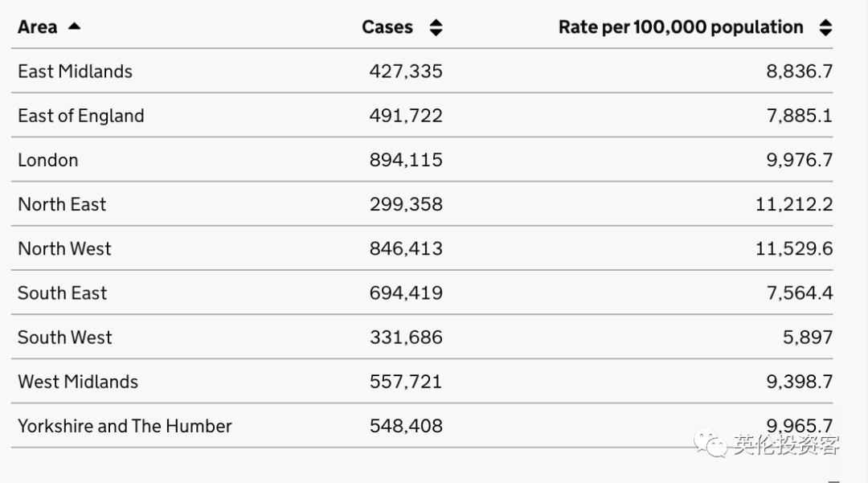Image resolution: width=868 pixels, height=483 pixels.
Task: Select the East Midlands row label
Action: tap(75, 72)
